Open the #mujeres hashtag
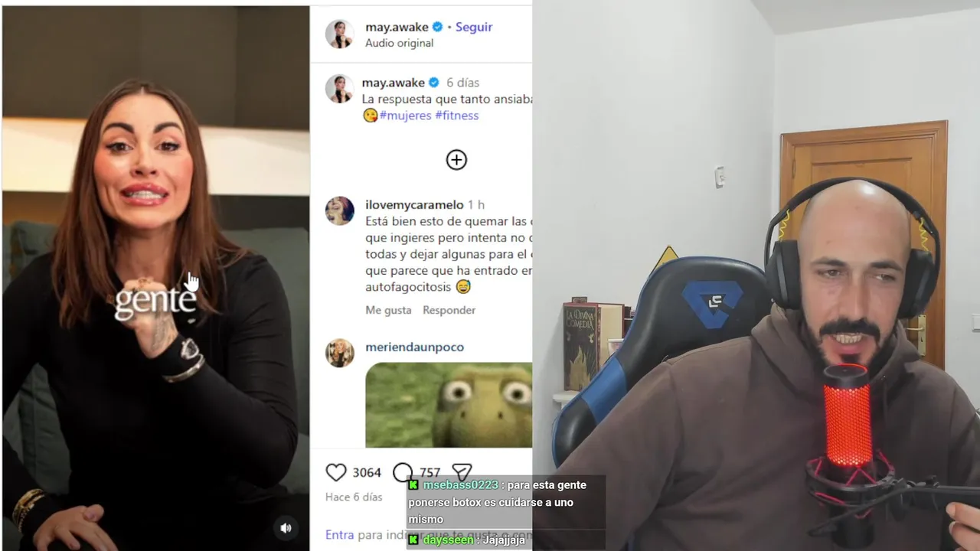980x551 pixels. (x=405, y=116)
